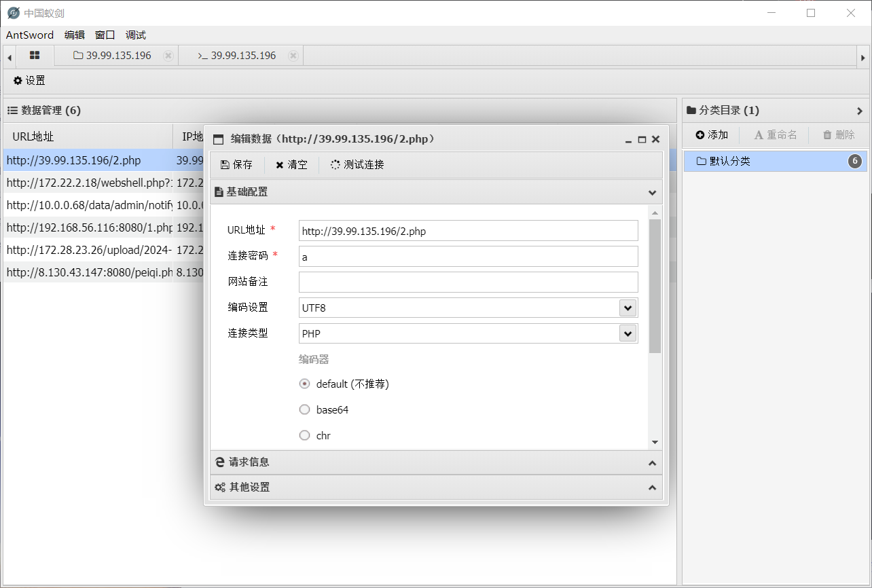Open the 编辑 menu
The height and width of the screenshot is (588, 872).
pos(74,35)
